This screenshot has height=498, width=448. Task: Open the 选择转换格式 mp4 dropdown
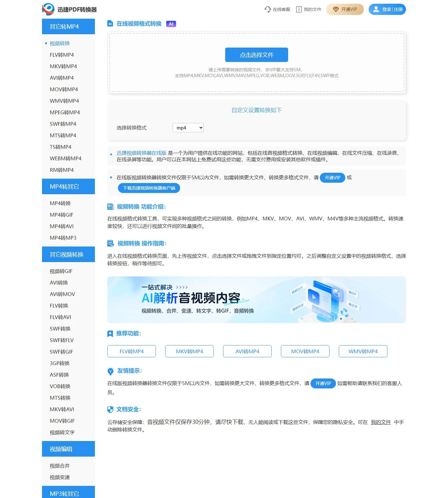pyautogui.click(x=188, y=128)
